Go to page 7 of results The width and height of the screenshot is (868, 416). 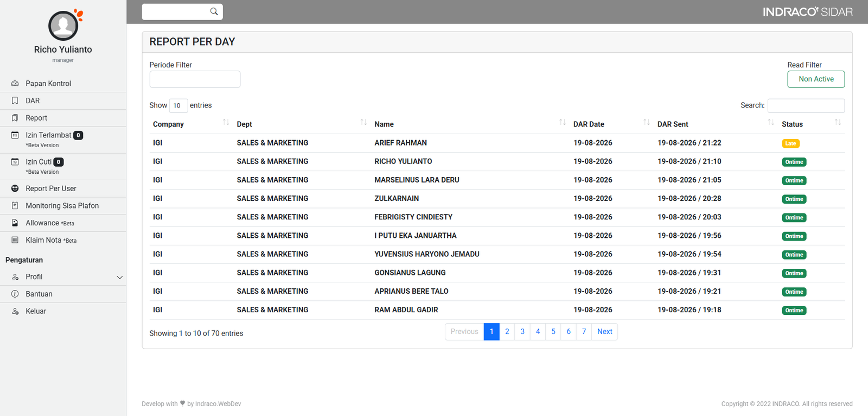584,332
